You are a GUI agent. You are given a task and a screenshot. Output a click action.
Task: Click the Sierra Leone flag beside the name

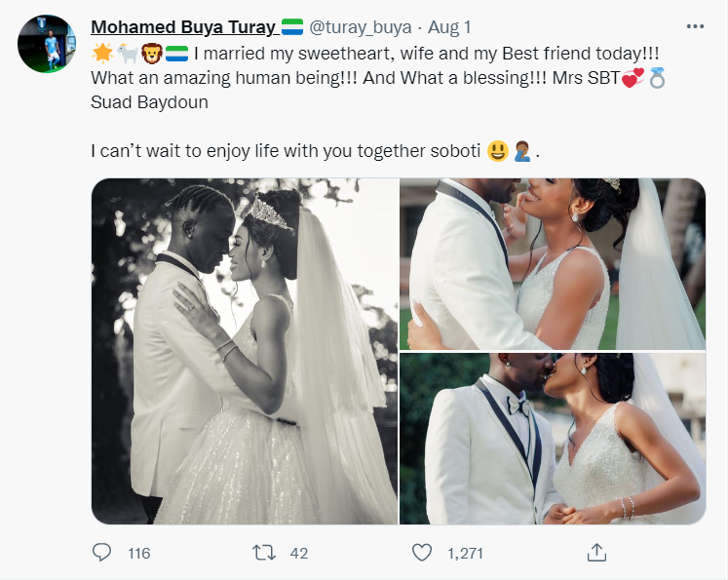(x=292, y=26)
